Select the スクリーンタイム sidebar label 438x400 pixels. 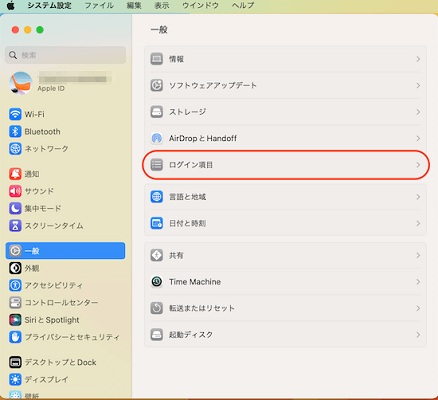click(54, 226)
